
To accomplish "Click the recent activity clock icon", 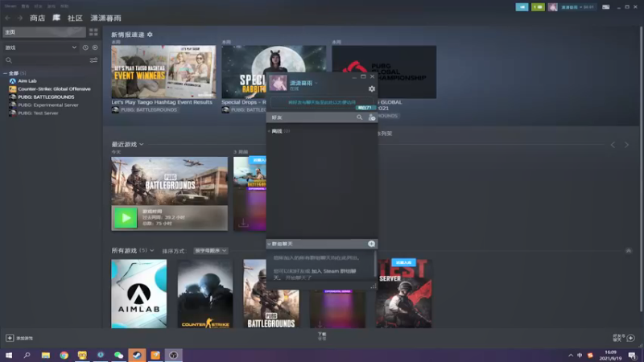I will [x=85, y=47].
